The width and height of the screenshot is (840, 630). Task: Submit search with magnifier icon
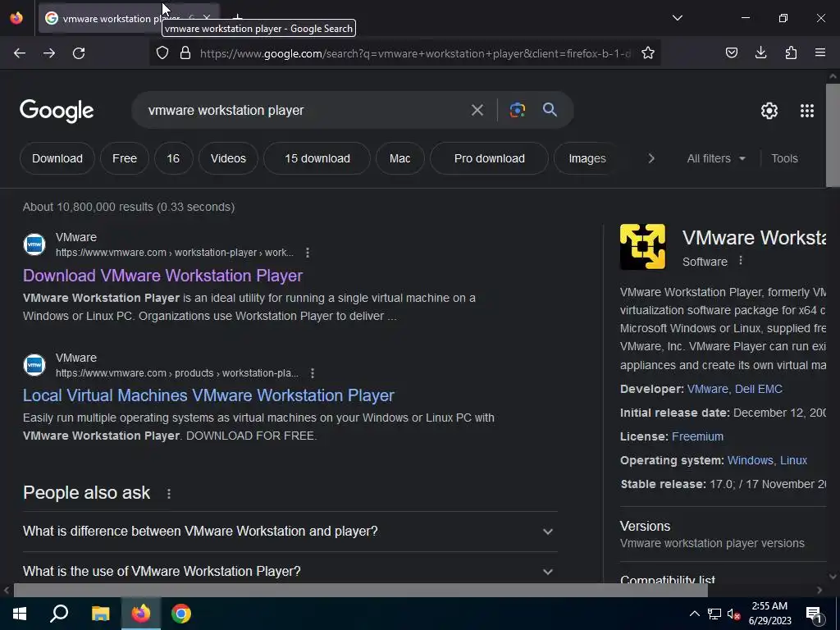click(x=550, y=110)
